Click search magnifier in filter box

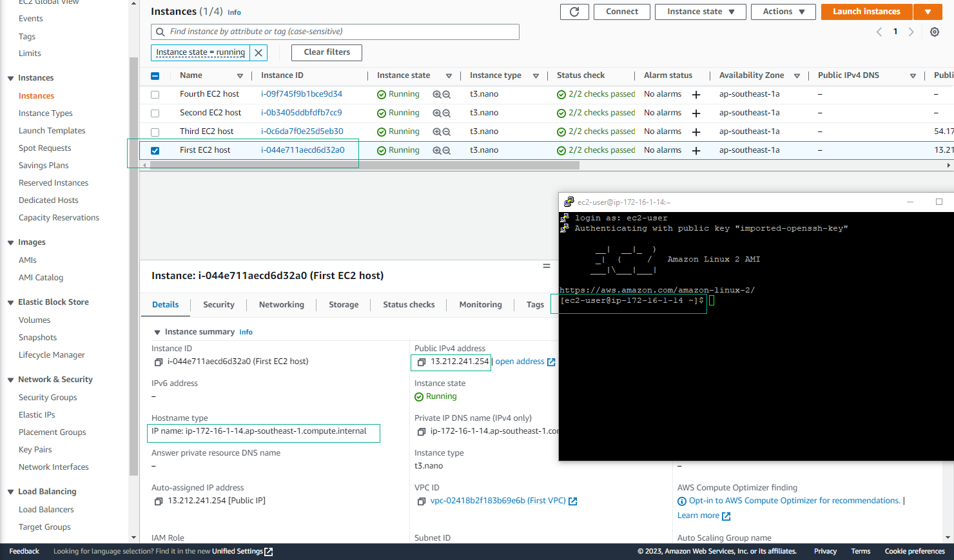[x=161, y=32]
